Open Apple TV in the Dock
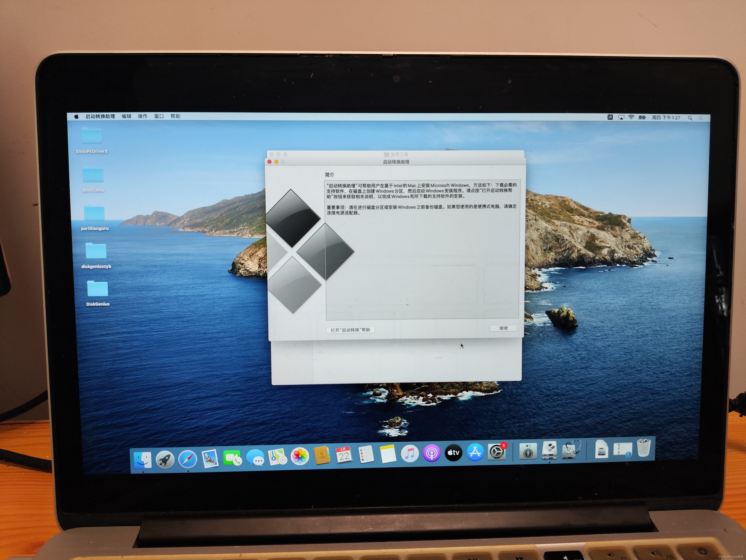This screenshot has width=746, height=560. pos(453,452)
